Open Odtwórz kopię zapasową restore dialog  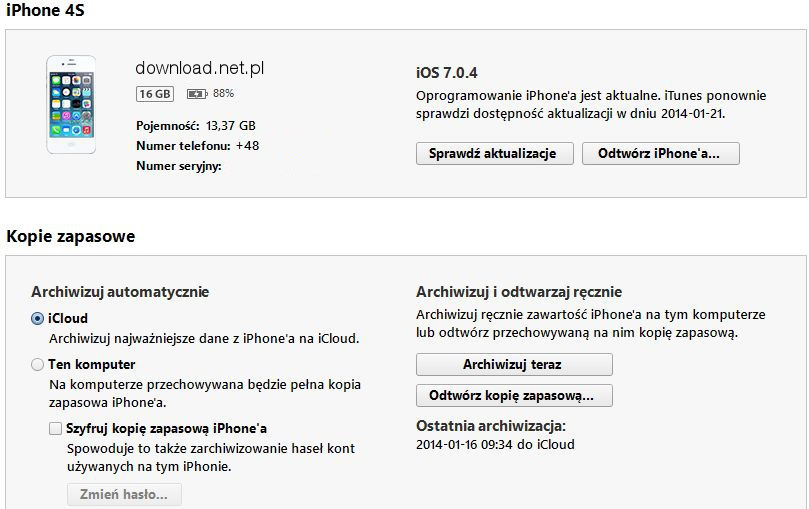click(x=514, y=396)
